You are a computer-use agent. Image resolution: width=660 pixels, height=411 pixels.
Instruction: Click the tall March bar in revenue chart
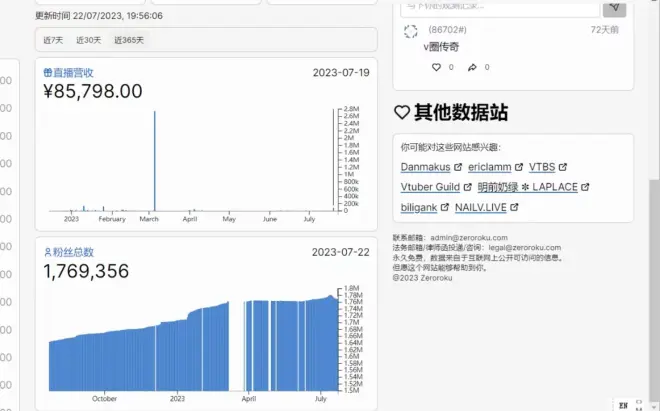point(154,160)
